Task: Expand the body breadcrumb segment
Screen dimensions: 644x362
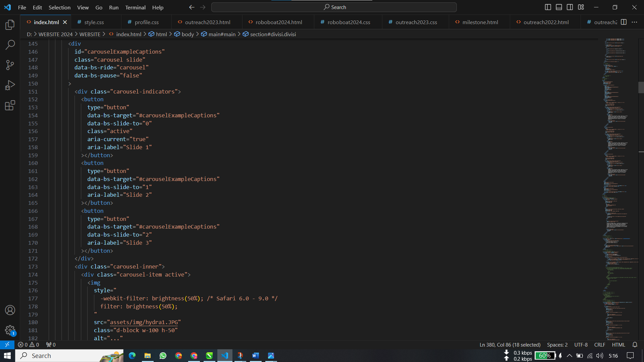Action: coord(187,34)
